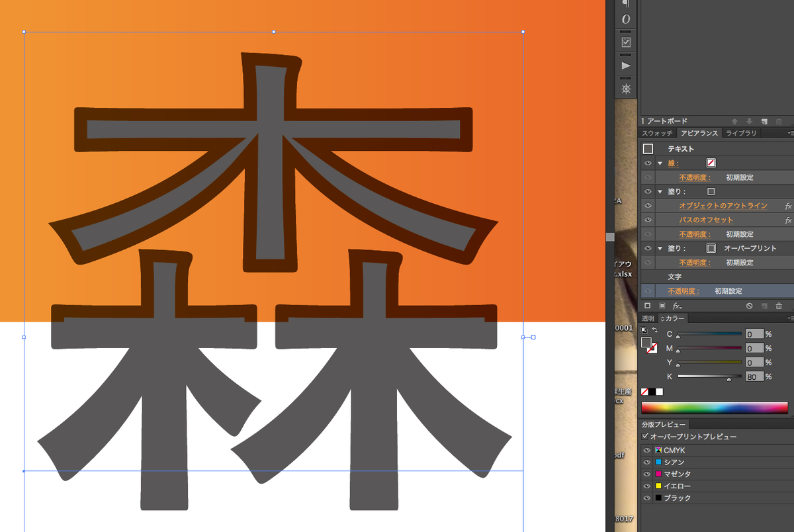
Task: Open the OpenType panel O icon
Action: pos(626,19)
